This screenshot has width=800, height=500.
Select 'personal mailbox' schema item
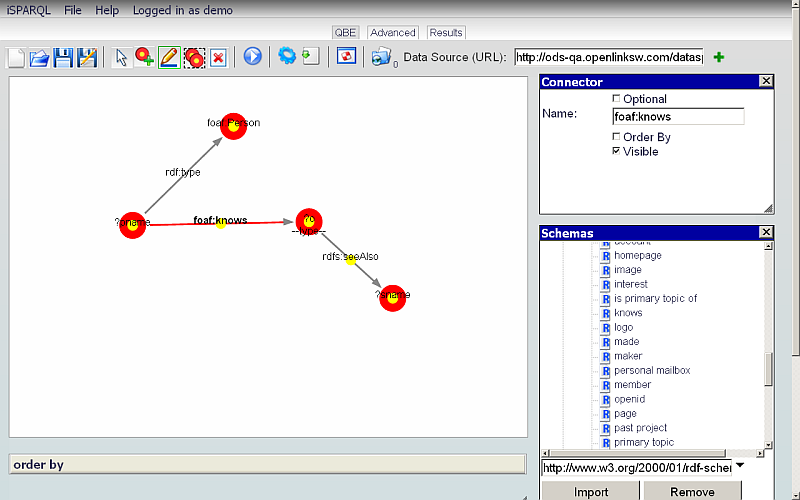click(652, 370)
